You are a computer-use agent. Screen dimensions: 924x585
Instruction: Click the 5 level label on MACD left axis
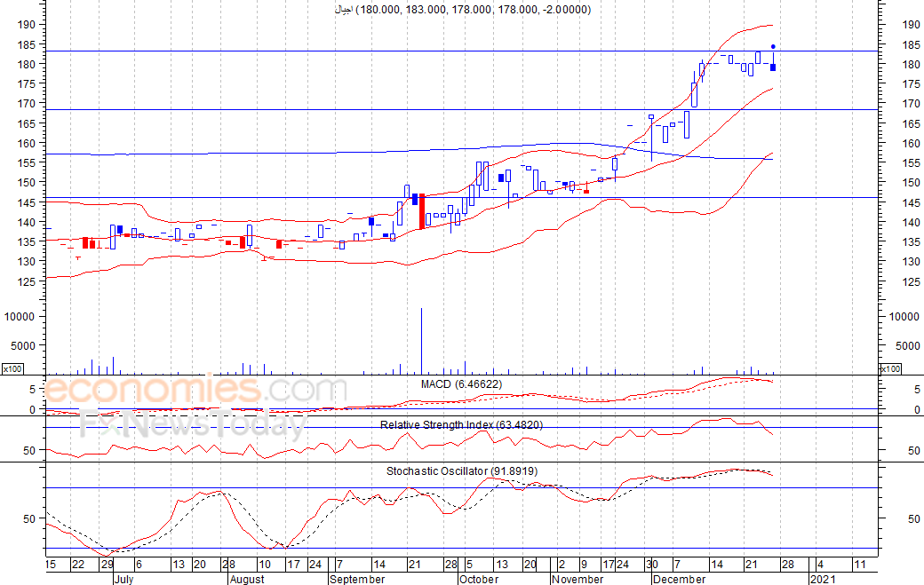tap(32, 389)
